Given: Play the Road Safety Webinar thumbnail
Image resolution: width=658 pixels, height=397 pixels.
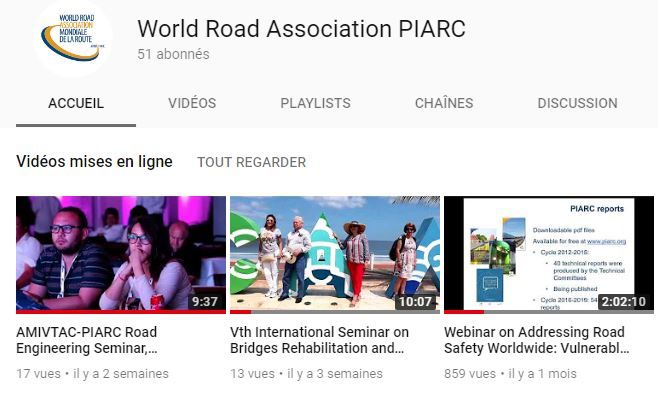Looking at the screenshot, I should point(549,254).
